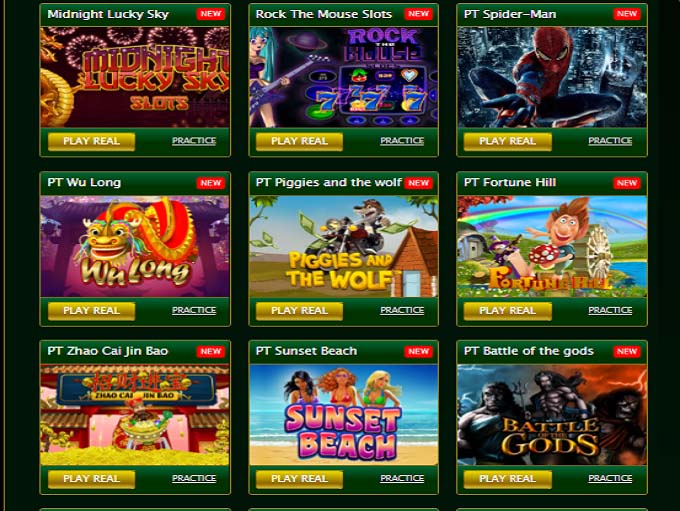680x511 pixels.
Task: Open Zhao Cai Jin Bao game image
Action: [135, 415]
